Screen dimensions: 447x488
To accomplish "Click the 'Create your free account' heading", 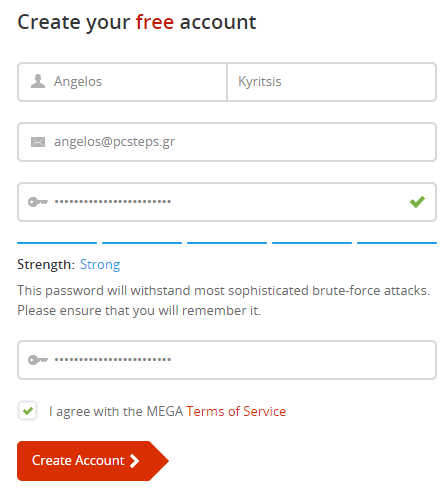I will point(137,23).
